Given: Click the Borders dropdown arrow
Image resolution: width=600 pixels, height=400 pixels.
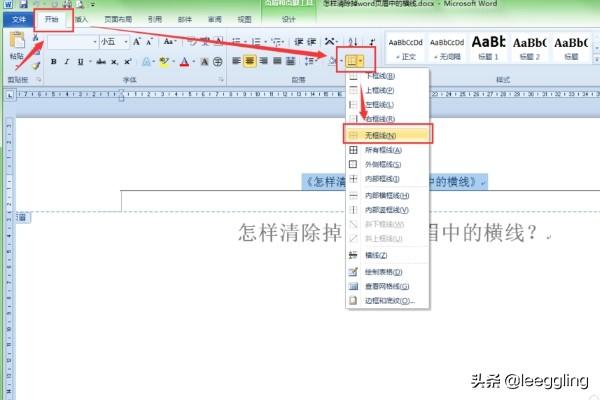Looking at the screenshot, I should tap(360, 60).
